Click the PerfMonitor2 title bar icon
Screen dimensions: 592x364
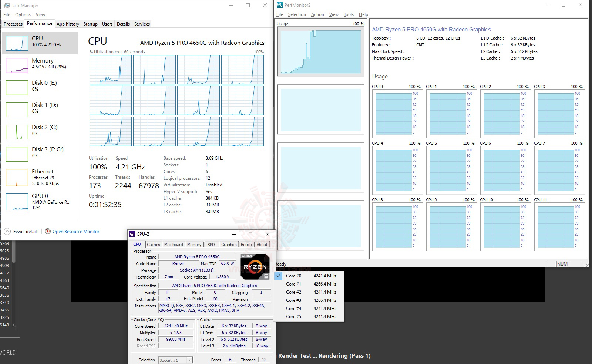[279, 5]
